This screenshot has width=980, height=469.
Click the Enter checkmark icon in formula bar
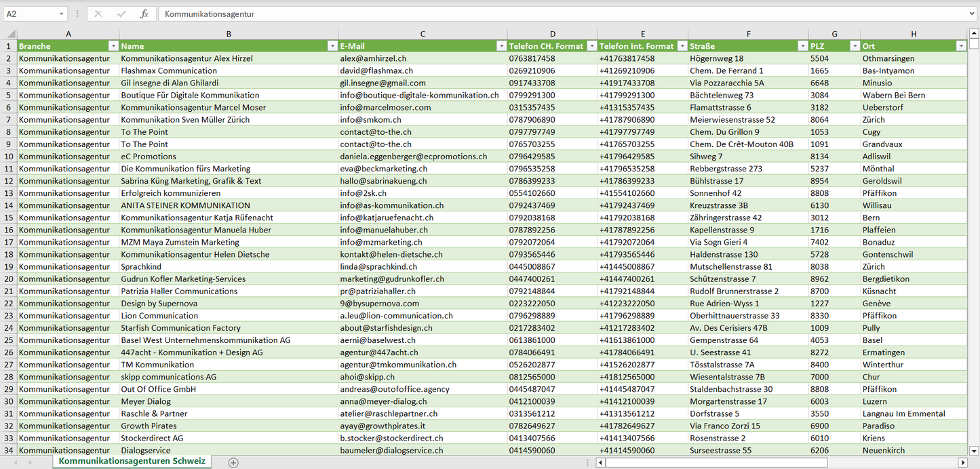click(x=121, y=14)
